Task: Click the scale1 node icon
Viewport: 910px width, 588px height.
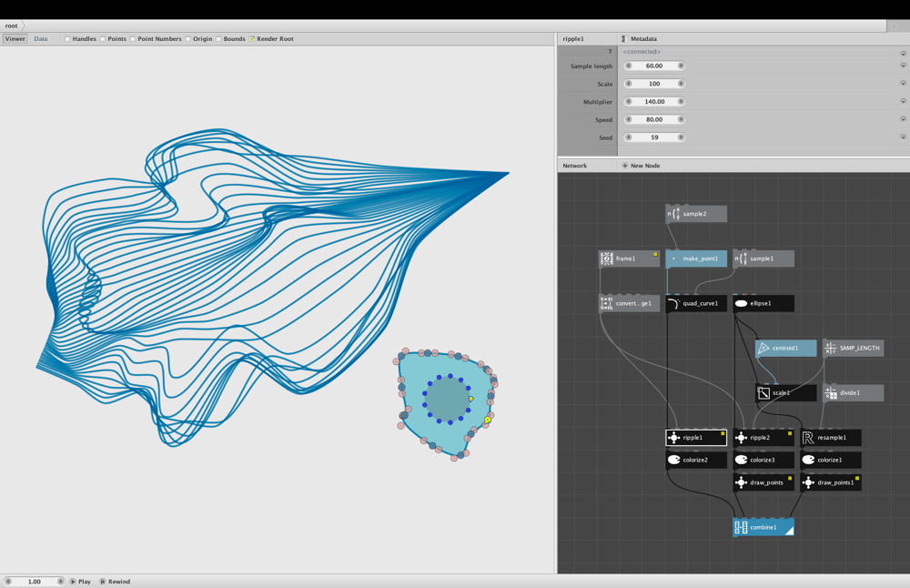Action: pyautogui.click(x=763, y=393)
